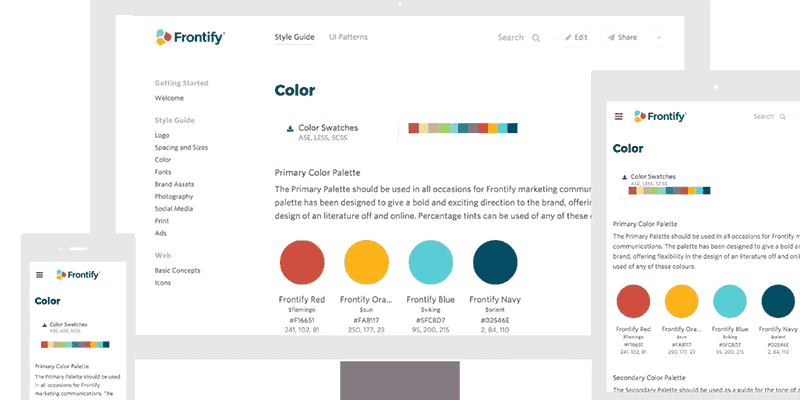The width and height of the screenshot is (800, 400).
Task: Open Fonts in the sidebar
Action: click(x=163, y=172)
